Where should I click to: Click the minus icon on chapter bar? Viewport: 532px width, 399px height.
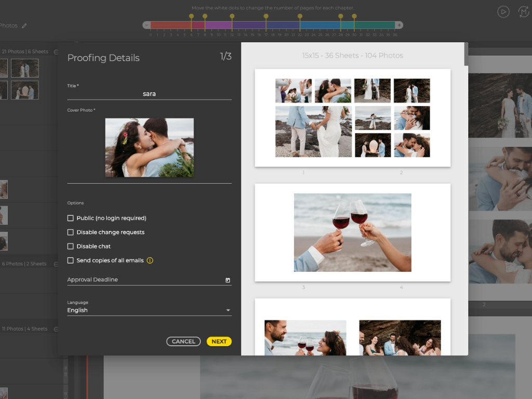click(147, 25)
